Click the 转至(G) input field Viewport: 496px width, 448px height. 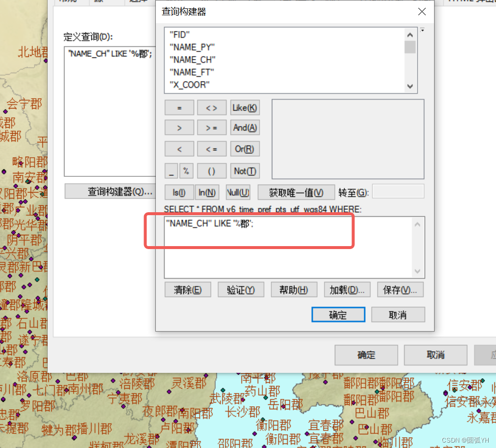coord(398,191)
